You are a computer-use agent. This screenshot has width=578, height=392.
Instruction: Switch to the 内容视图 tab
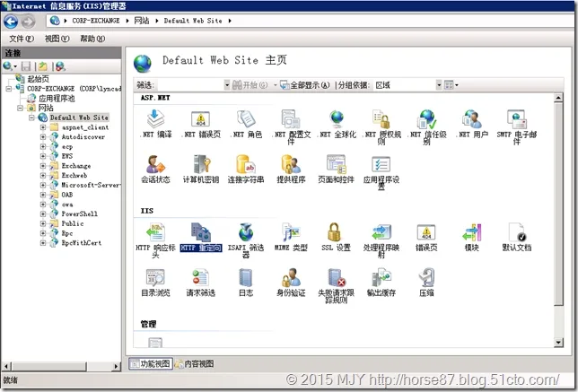pos(194,363)
